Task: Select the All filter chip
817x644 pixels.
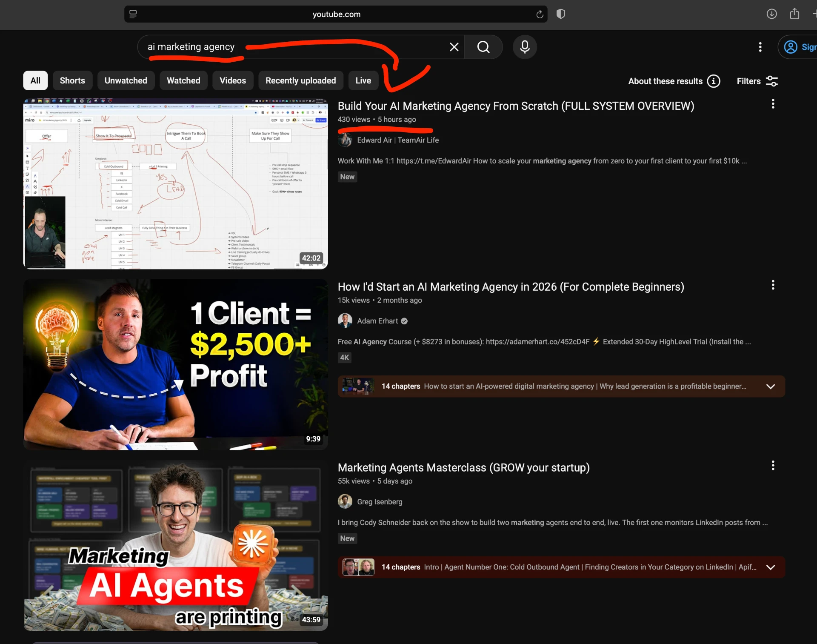Action: (35, 80)
